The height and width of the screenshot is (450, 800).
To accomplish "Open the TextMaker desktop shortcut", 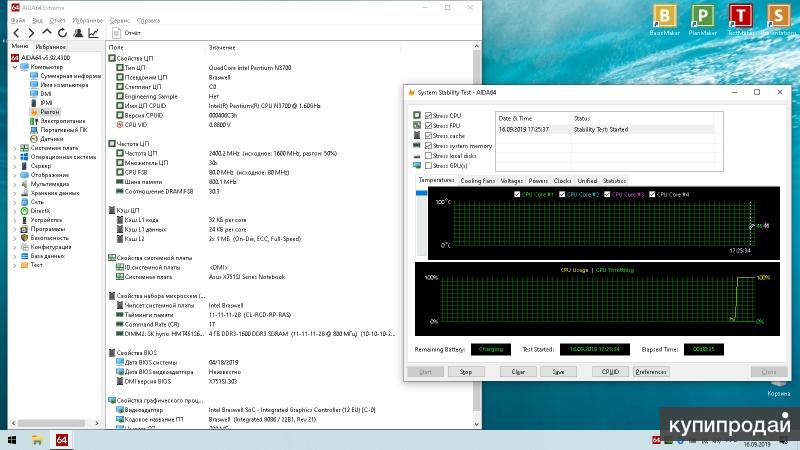I will click(x=740, y=20).
